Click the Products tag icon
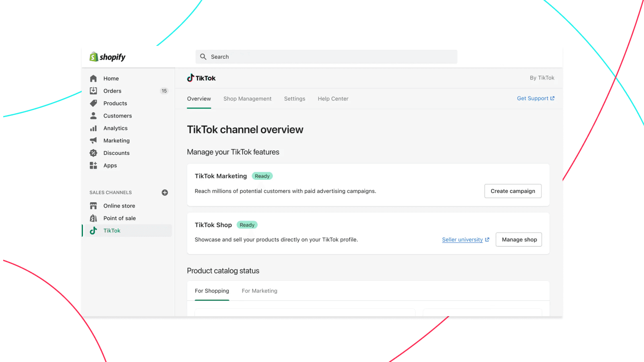 point(93,103)
